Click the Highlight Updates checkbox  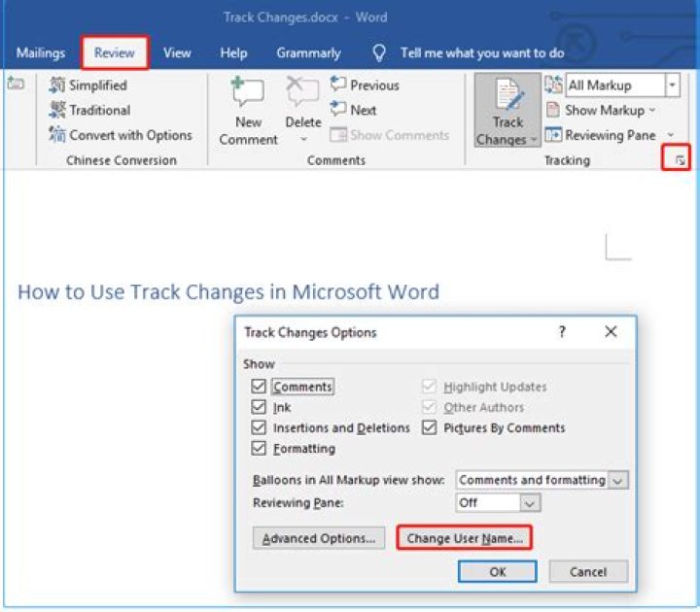tap(429, 387)
